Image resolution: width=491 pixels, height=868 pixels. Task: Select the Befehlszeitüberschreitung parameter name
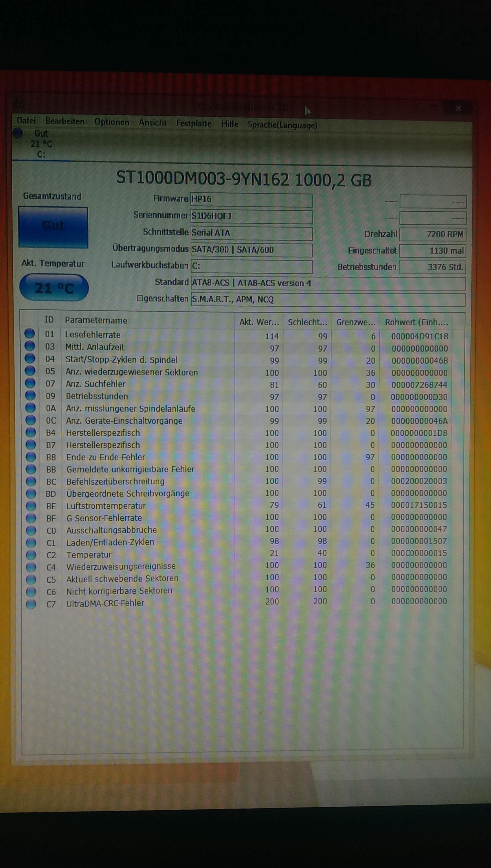115,482
